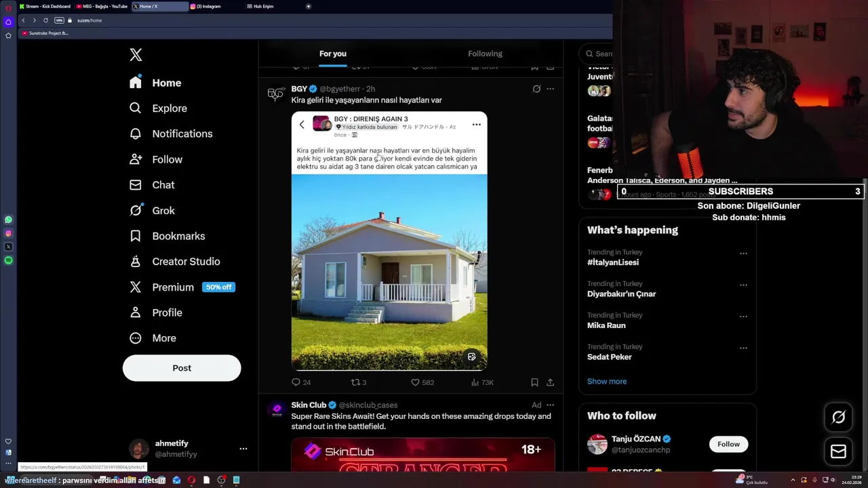Click the Post button
The image size is (868, 488).
click(182, 368)
